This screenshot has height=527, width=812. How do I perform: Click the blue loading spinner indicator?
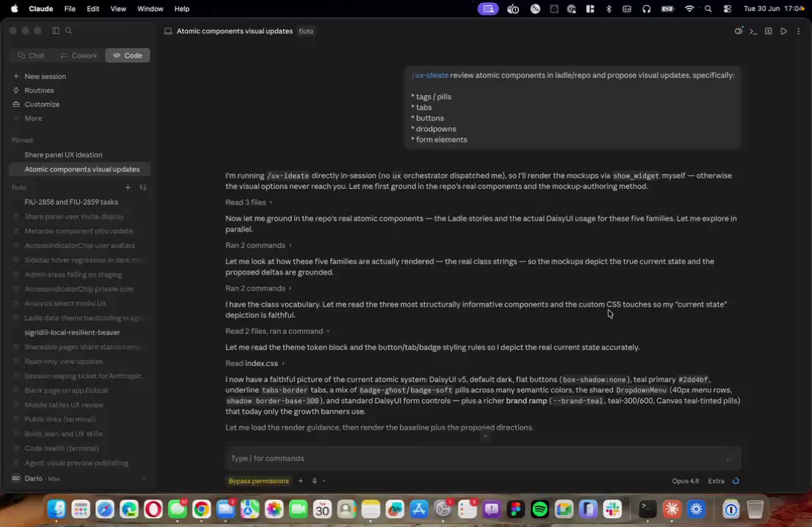point(735,481)
